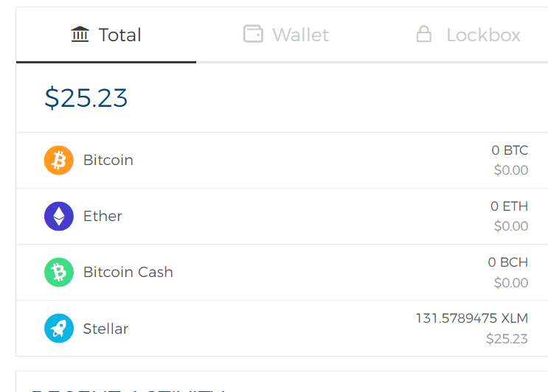Click Stellar's $25.23 fiat value
Image resolution: width=548 pixels, height=392 pixels.
(x=507, y=339)
